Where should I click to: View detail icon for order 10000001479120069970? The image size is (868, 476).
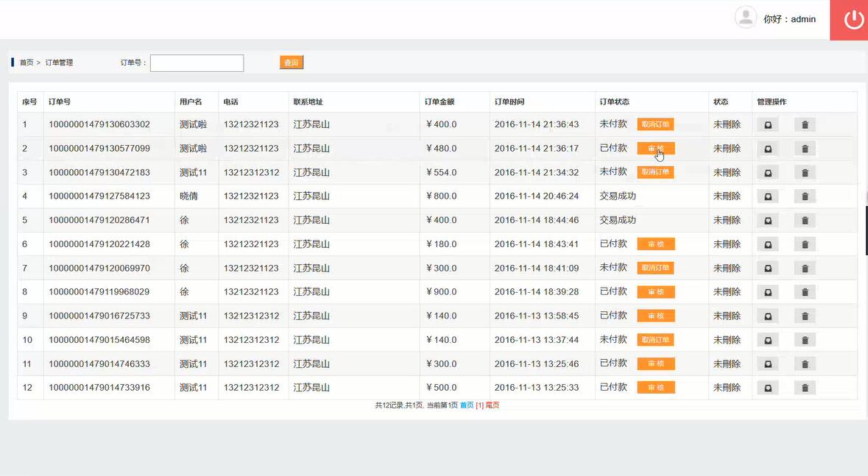click(x=768, y=268)
